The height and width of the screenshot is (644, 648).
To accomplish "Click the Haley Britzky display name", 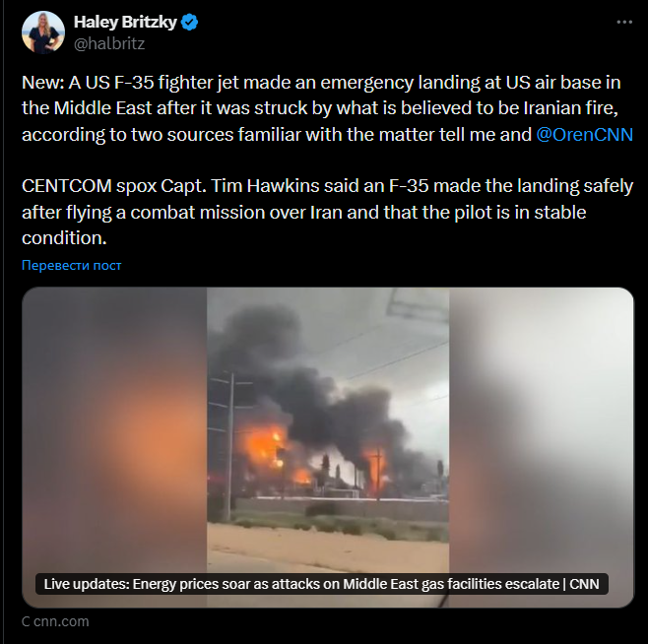I will click(x=125, y=22).
